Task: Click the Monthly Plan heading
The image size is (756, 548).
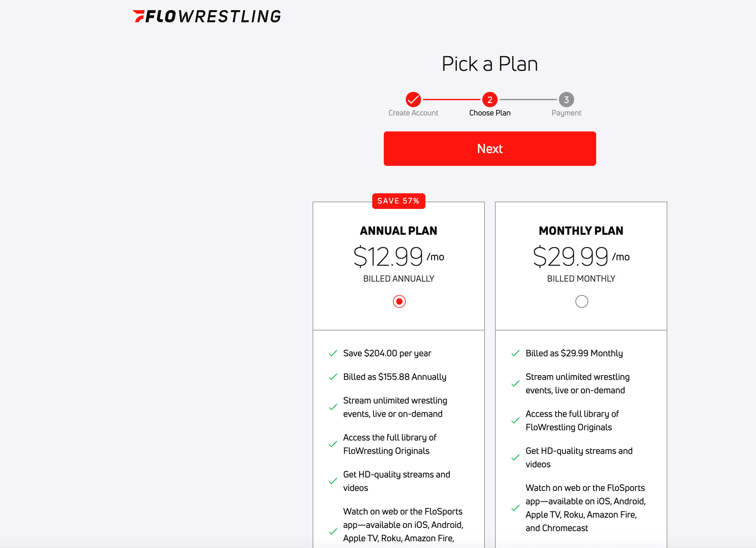Action: 581,231
